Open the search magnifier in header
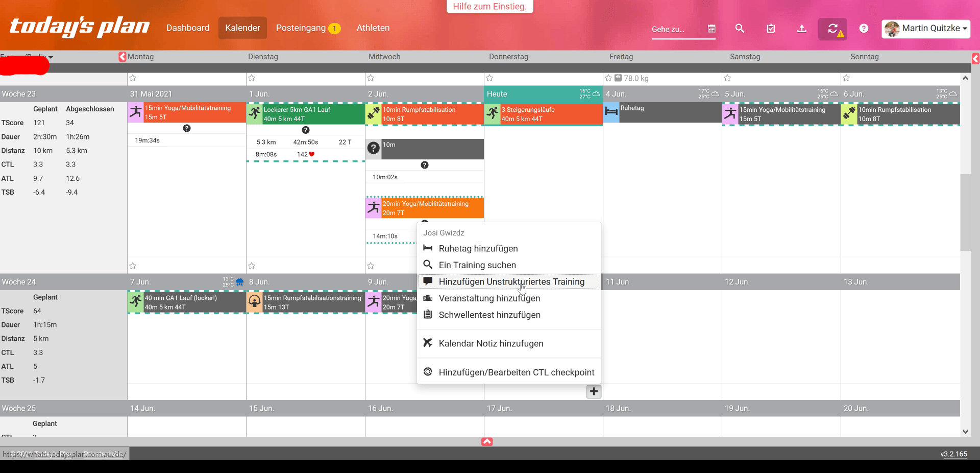The image size is (980, 473). coord(740,29)
